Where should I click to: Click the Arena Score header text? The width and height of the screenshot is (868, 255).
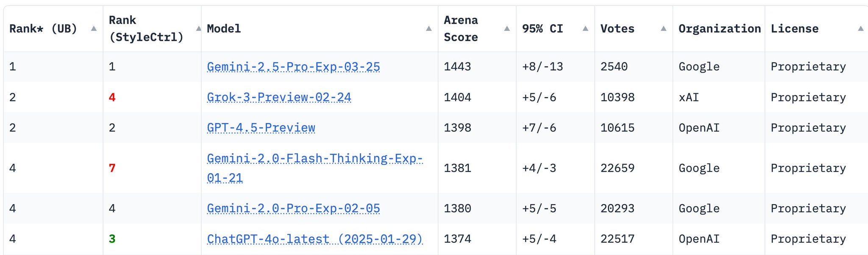click(x=461, y=28)
